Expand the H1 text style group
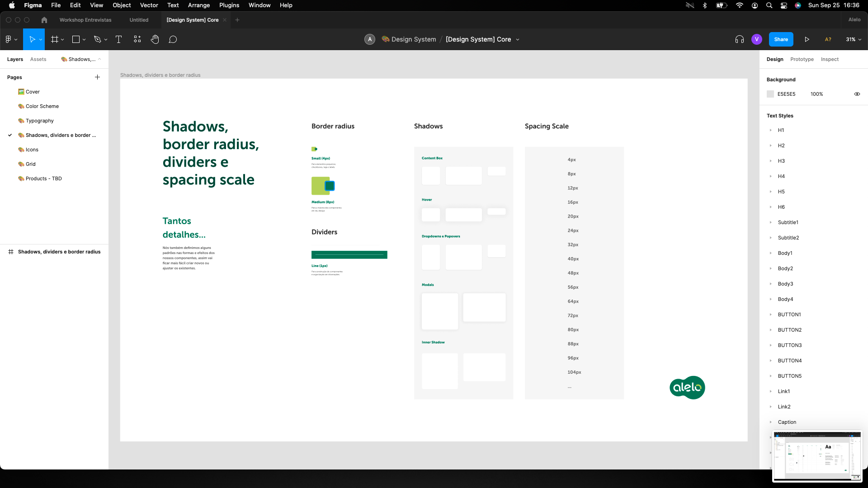The image size is (868, 488). (x=771, y=130)
